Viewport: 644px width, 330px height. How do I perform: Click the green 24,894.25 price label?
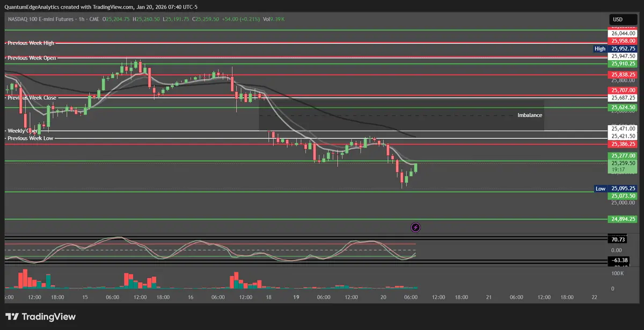623,219
